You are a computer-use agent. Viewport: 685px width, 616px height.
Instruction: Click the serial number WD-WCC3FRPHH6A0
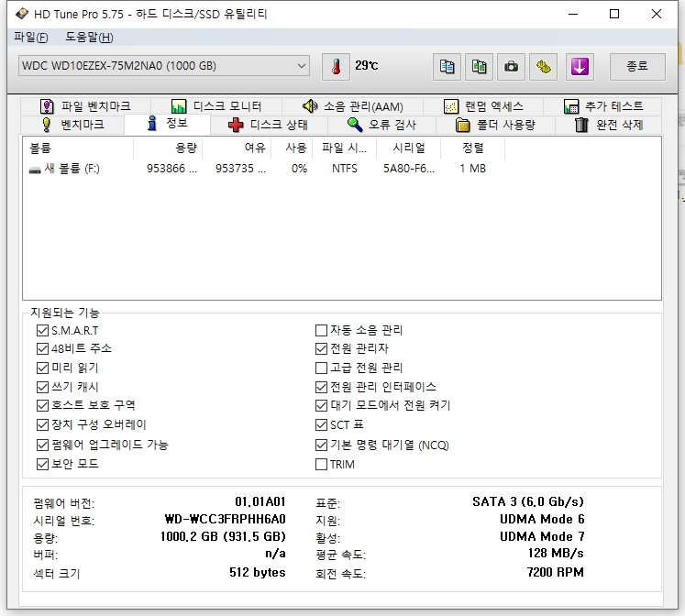click(x=225, y=519)
